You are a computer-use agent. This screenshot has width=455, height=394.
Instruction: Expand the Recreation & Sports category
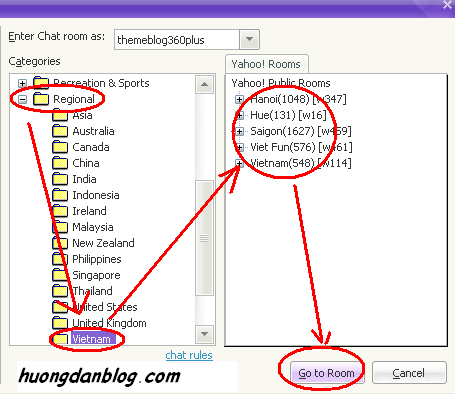(22, 83)
